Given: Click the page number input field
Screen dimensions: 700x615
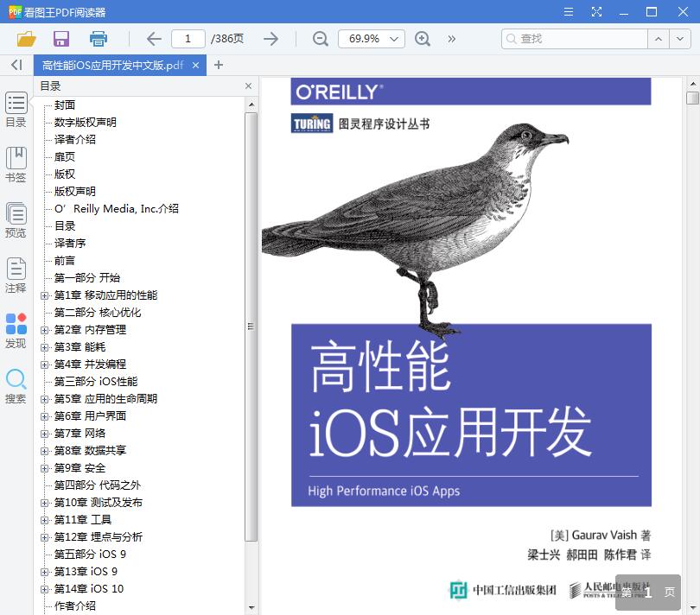Looking at the screenshot, I should click(x=188, y=39).
